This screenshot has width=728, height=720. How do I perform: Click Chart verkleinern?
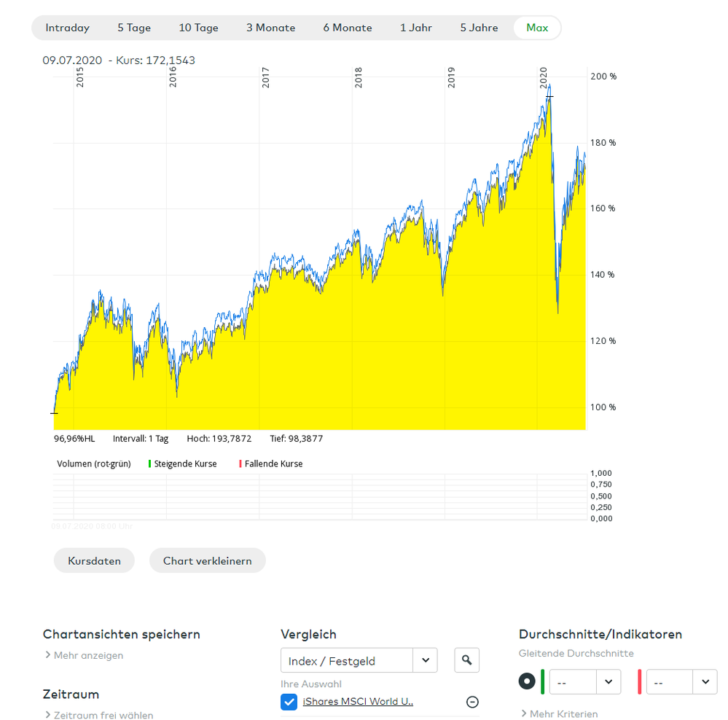click(207, 560)
